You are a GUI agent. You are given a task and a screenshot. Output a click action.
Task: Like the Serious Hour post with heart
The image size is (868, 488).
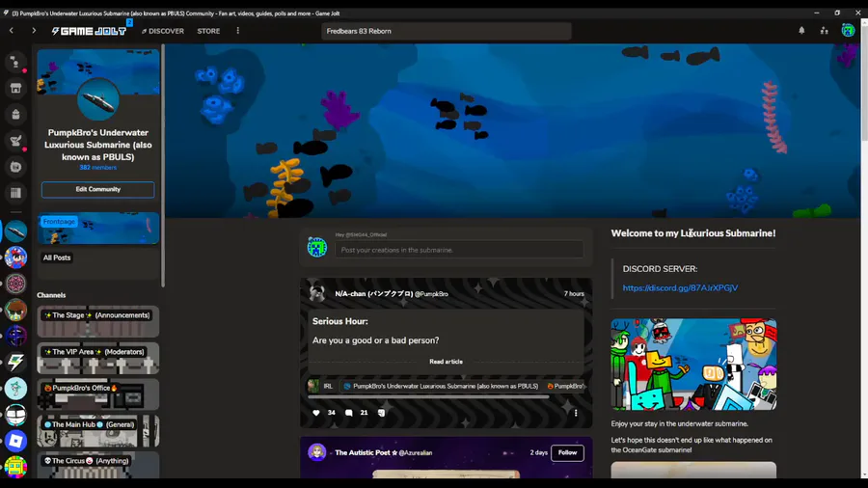click(x=316, y=413)
